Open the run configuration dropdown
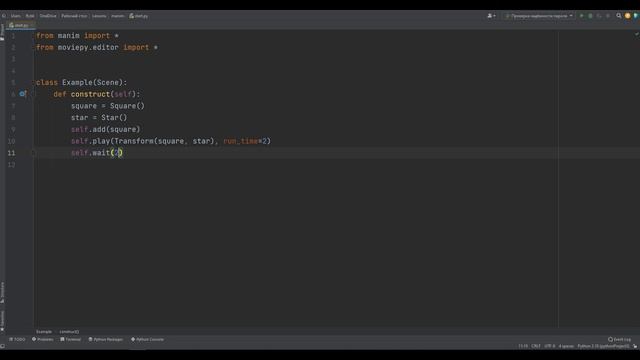The height and width of the screenshot is (360, 640). (539, 16)
